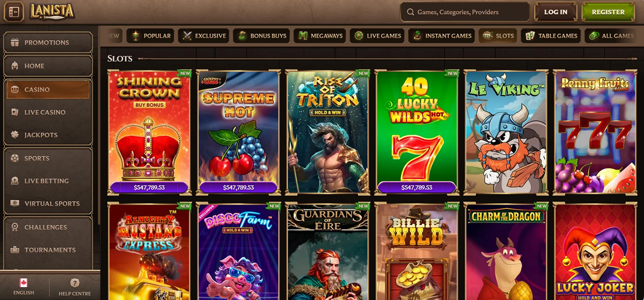Click the Register button
This screenshot has height=300, width=644.
click(608, 12)
